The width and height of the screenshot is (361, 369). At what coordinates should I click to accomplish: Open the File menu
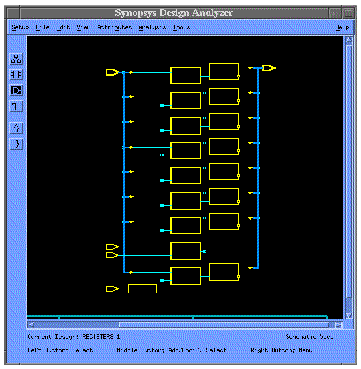coord(42,27)
